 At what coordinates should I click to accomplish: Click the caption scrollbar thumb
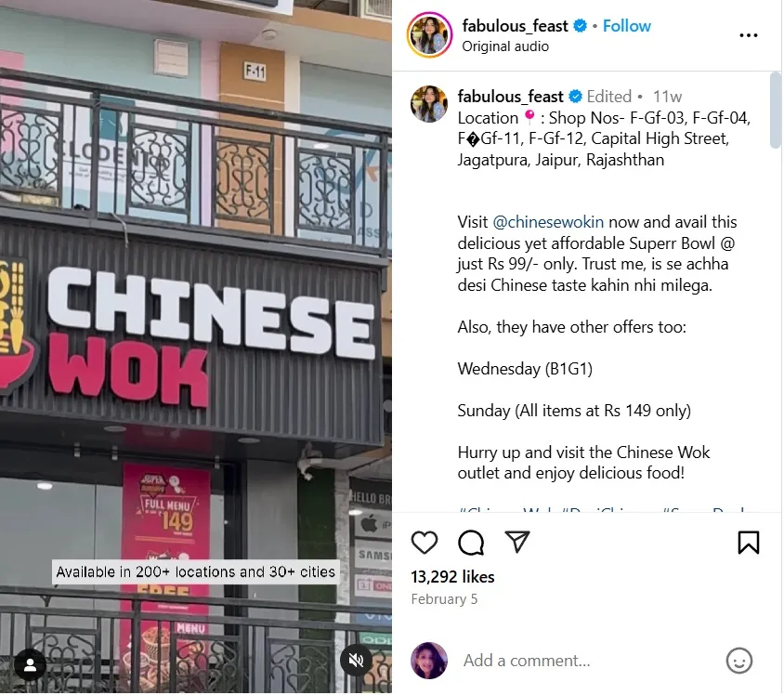[x=776, y=109]
